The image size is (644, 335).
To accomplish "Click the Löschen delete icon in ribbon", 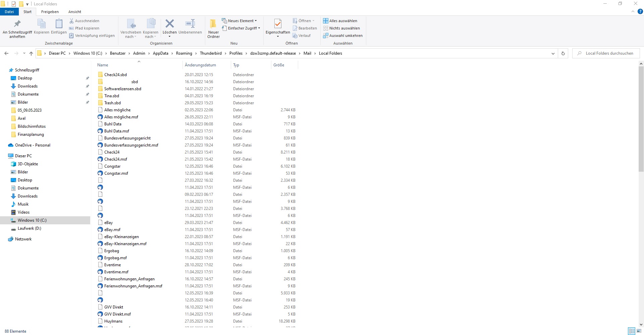I will (x=169, y=24).
